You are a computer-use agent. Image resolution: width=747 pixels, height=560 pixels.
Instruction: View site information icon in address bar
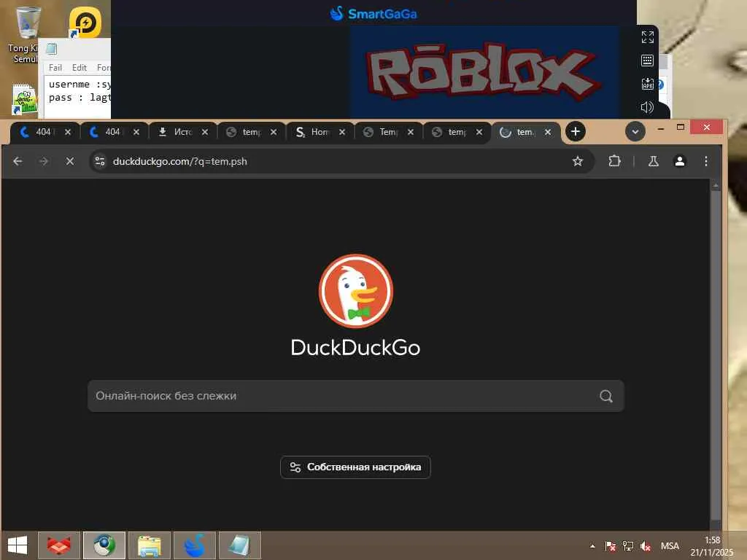point(100,161)
